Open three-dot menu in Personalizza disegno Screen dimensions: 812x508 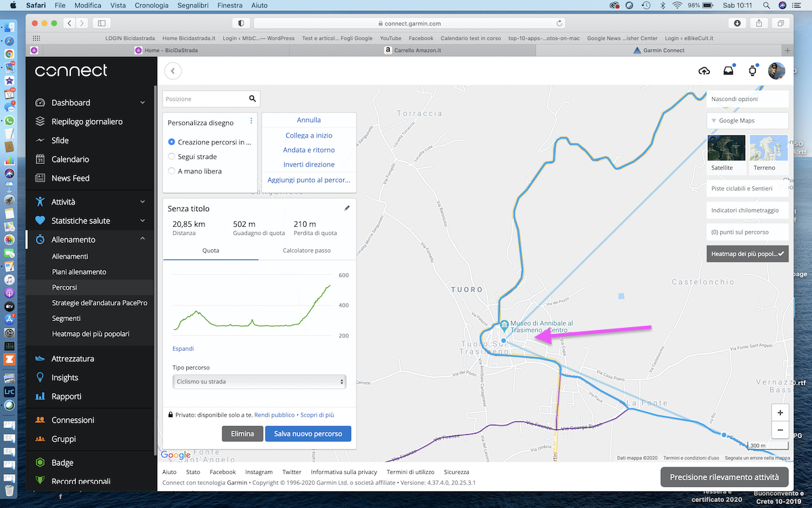[251, 121]
